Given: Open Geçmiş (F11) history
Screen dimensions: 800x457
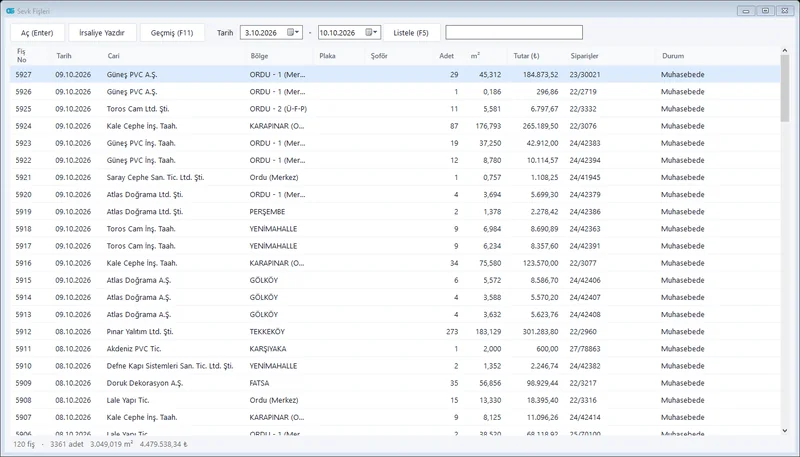Looking at the screenshot, I should click(x=172, y=33).
